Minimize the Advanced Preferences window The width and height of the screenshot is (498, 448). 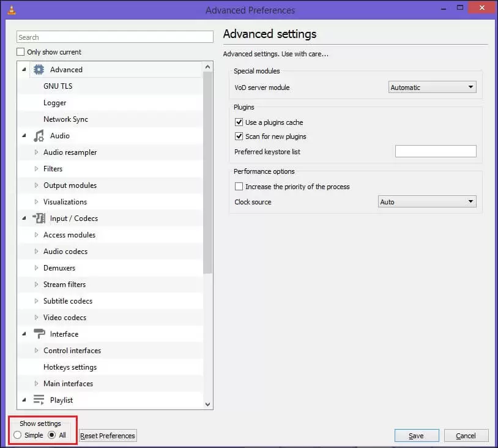(444, 8)
